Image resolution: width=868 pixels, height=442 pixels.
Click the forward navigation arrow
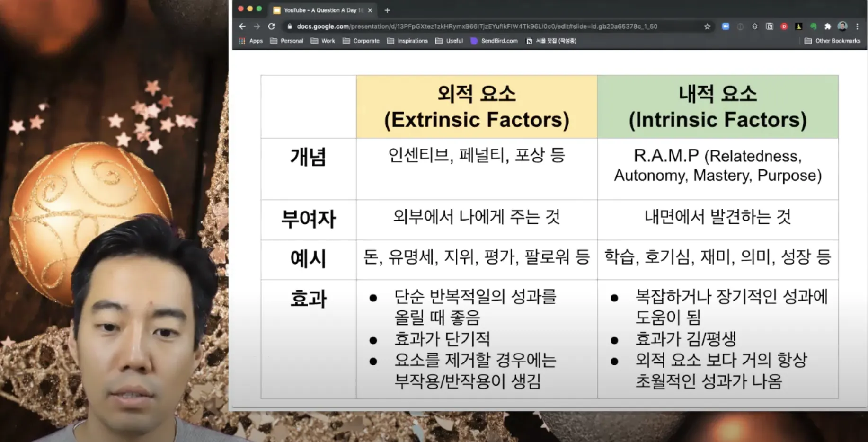[256, 27]
